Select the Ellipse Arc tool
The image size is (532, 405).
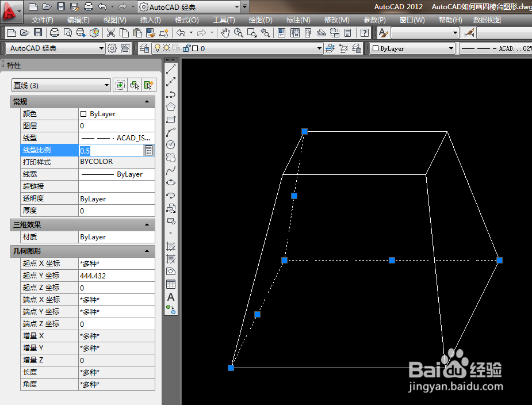[x=171, y=196]
